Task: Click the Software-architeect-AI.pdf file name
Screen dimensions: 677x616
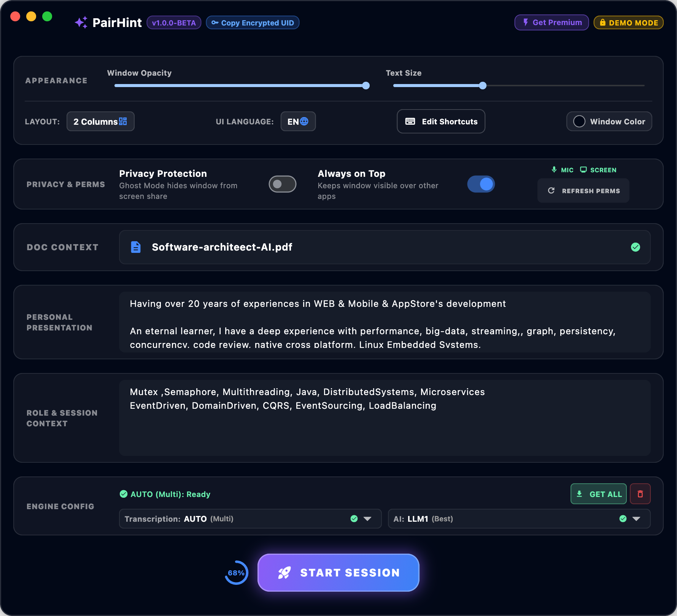Action: pyautogui.click(x=222, y=247)
